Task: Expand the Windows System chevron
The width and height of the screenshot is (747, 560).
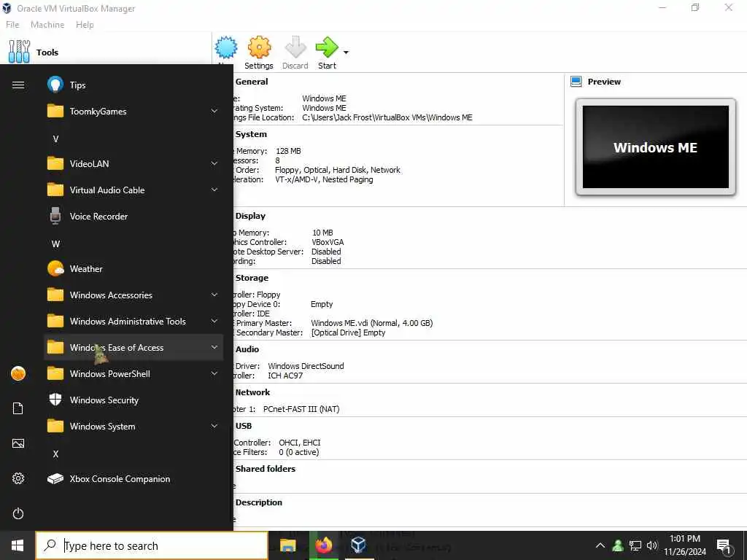Action: [214, 426]
